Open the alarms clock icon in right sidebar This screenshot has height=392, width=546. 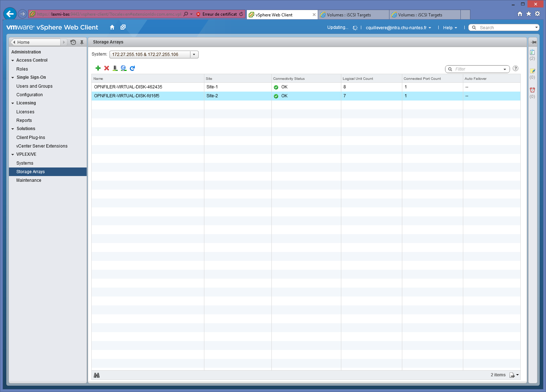[532, 90]
